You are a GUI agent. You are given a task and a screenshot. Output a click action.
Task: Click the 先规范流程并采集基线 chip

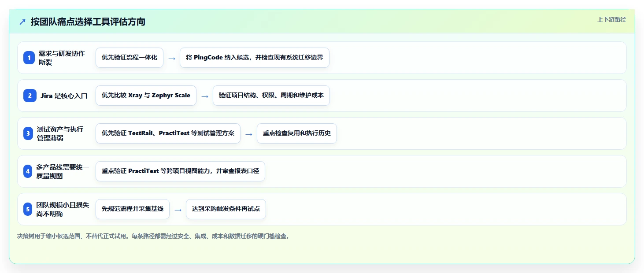pyautogui.click(x=133, y=209)
